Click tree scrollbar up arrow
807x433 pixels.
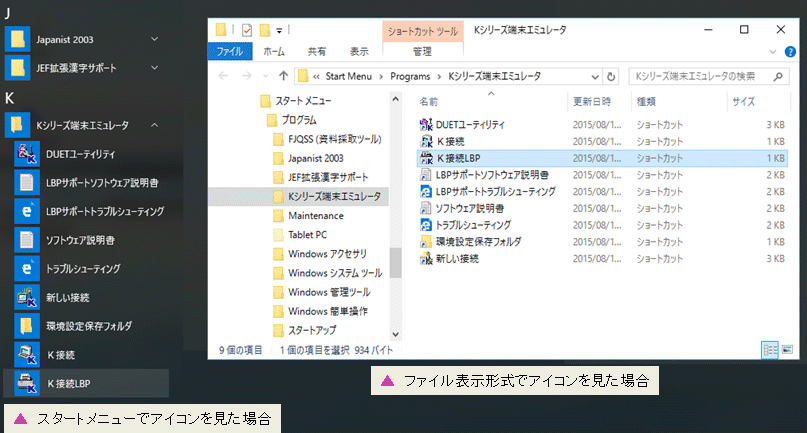pyautogui.click(x=395, y=99)
